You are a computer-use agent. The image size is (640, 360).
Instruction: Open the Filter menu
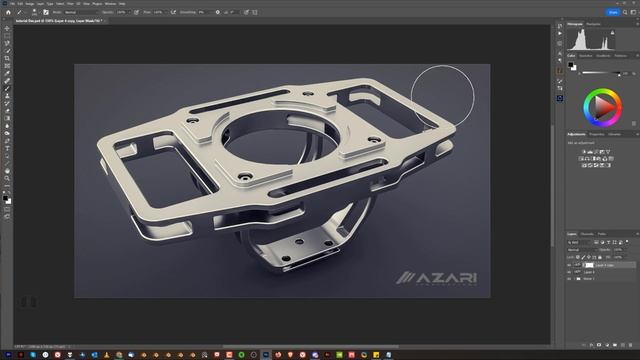click(x=70, y=4)
